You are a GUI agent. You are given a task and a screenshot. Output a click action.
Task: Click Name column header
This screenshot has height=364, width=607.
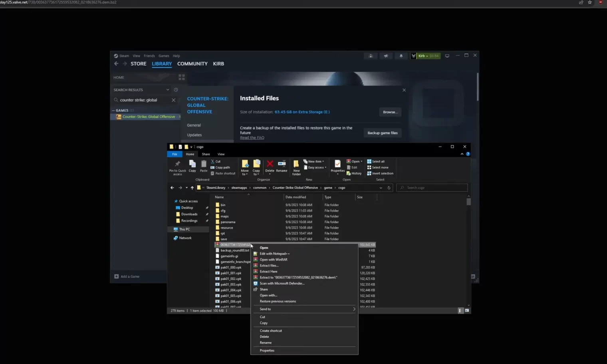[219, 197]
